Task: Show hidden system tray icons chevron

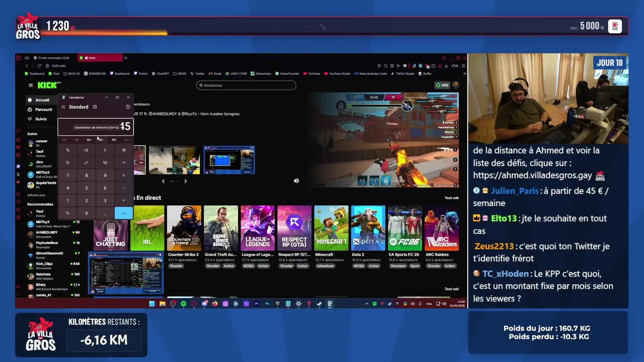Action: tap(367, 304)
